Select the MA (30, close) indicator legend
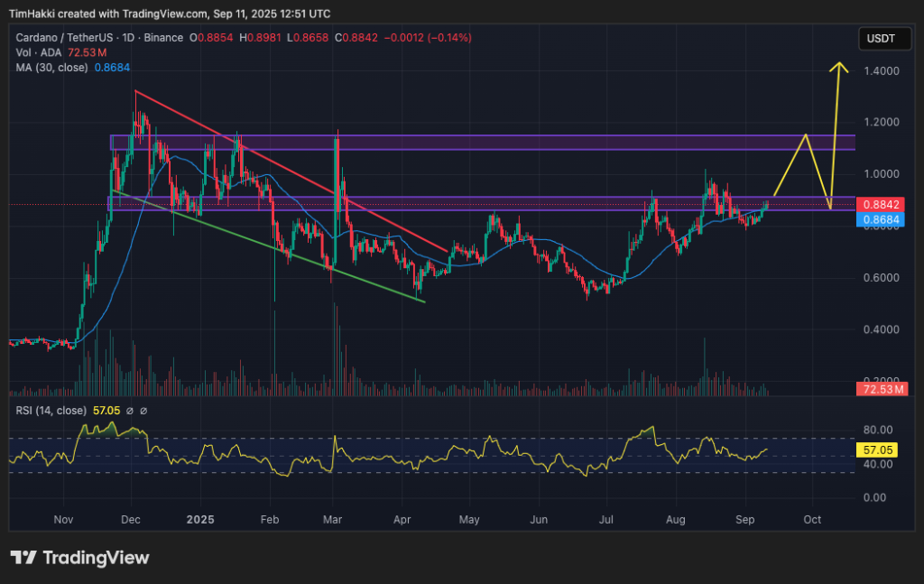The width and height of the screenshot is (924, 584). (x=51, y=67)
